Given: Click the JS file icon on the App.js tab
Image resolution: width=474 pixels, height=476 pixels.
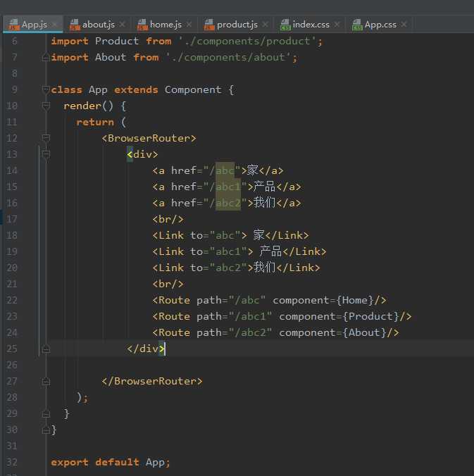Looking at the screenshot, I should pyautogui.click(x=13, y=25).
